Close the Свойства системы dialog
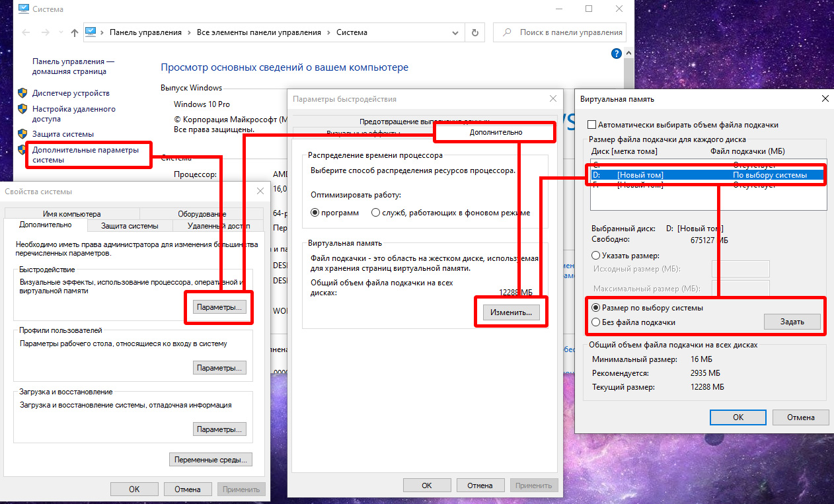The image size is (834, 504). [x=260, y=191]
